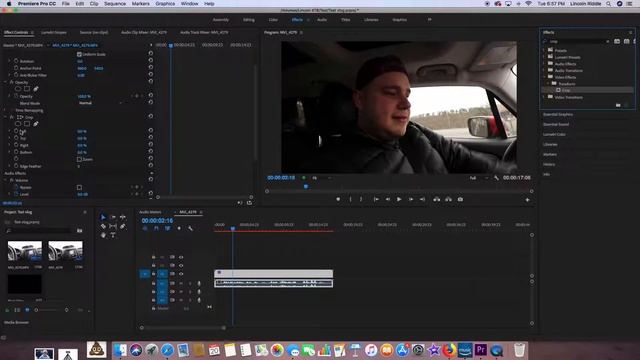Reset the Rotation parameter
Image resolution: width=640 pixels, height=360 pixels.
[x=151, y=60]
